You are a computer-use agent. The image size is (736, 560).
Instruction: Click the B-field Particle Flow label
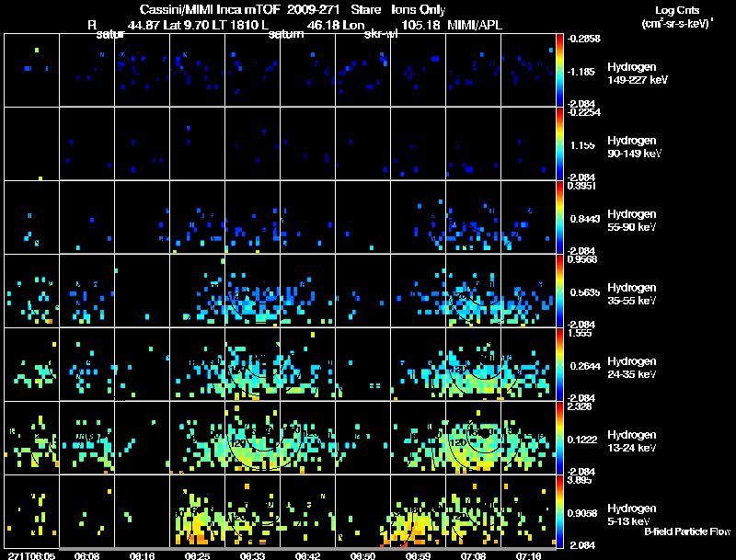(x=687, y=531)
